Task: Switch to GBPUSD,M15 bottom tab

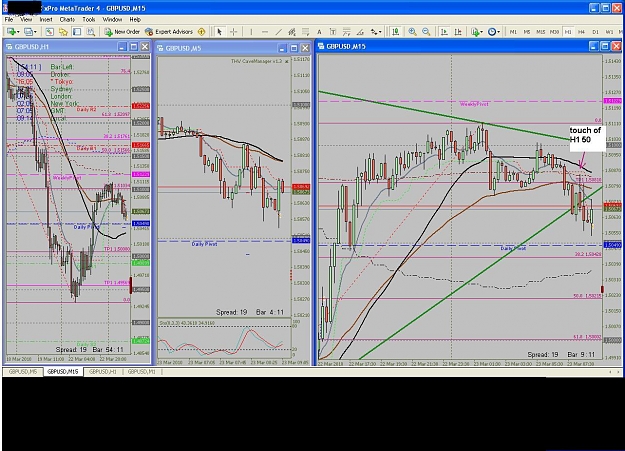Action: [x=63, y=372]
